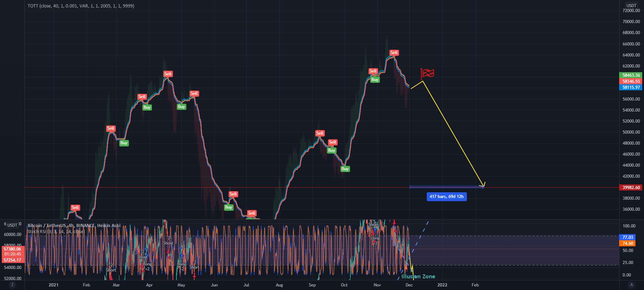Click the orange 74.60 Stoch value label

627,243
